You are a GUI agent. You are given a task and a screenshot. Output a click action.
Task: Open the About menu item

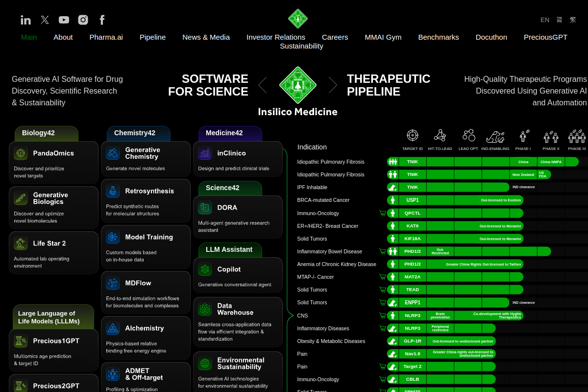click(x=63, y=37)
